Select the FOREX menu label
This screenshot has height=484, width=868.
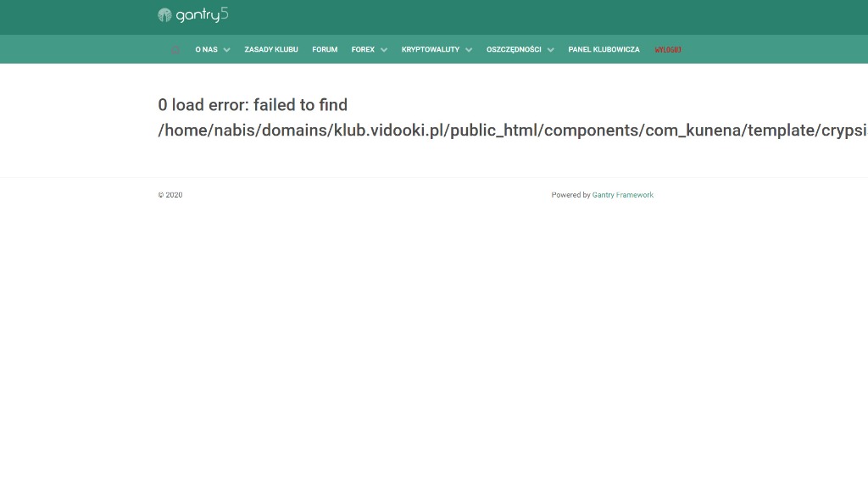pyautogui.click(x=363, y=50)
